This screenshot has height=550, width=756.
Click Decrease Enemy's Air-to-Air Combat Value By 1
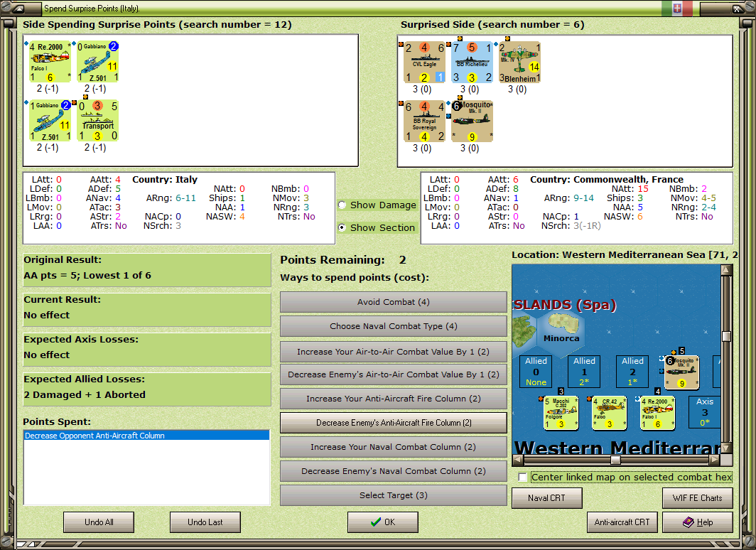(393, 374)
